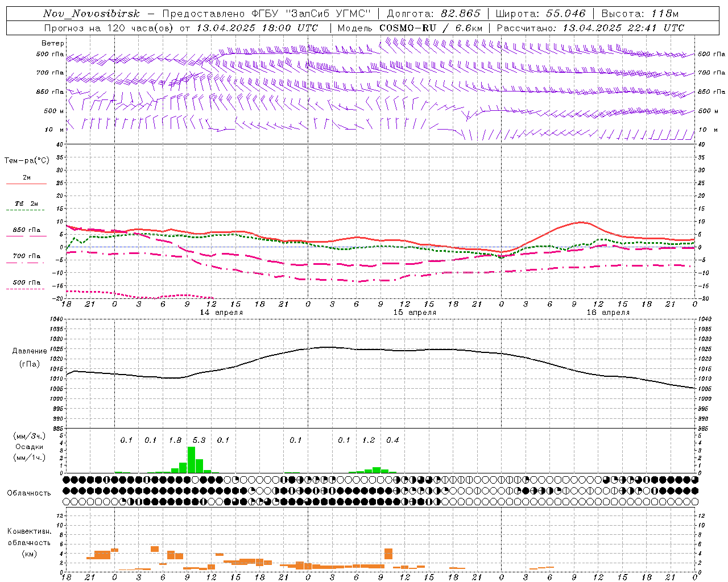Click the Конвективн. облачность (км) label

(29, 543)
